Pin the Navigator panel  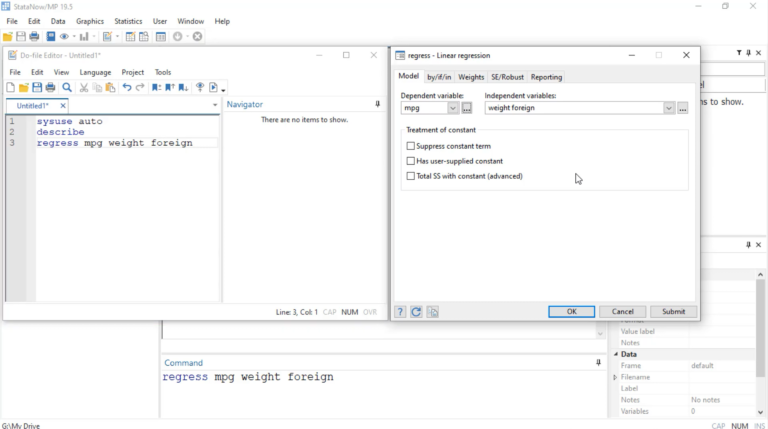(378, 104)
